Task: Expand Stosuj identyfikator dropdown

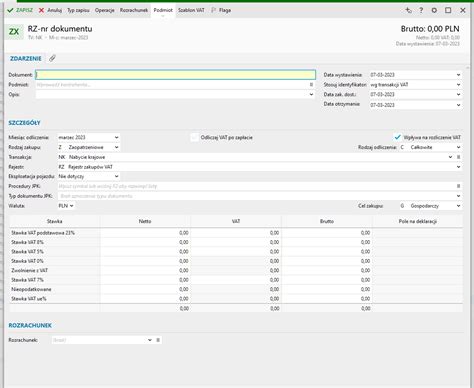Action: pyautogui.click(x=459, y=85)
